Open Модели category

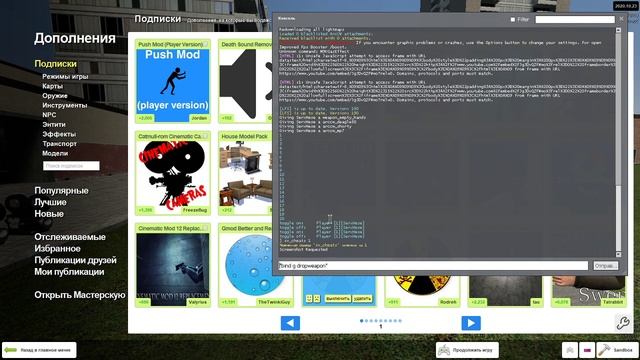tap(55, 153)
